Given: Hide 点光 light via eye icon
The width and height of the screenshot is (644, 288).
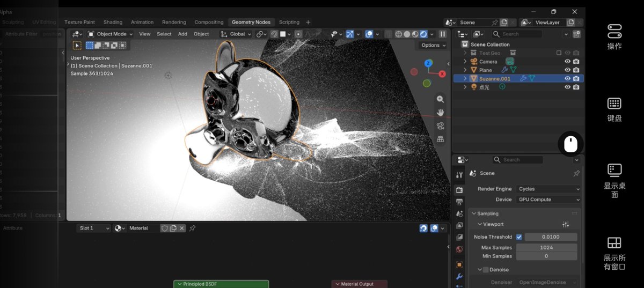Looking at the screenshot, I should click(567, 87).
